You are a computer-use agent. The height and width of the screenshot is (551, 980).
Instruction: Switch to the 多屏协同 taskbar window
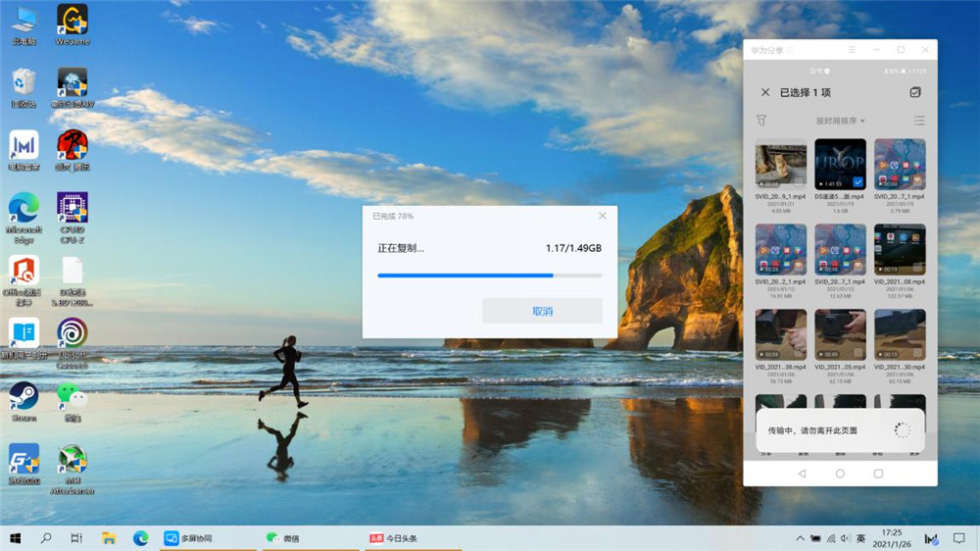pyautogui.click(x=208, y=538)
